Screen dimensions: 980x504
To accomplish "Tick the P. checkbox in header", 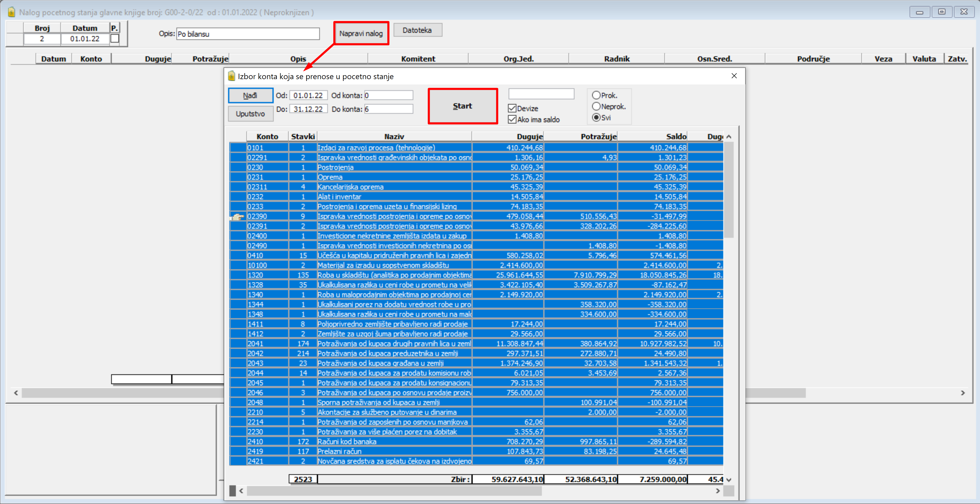I will point(115,39).
